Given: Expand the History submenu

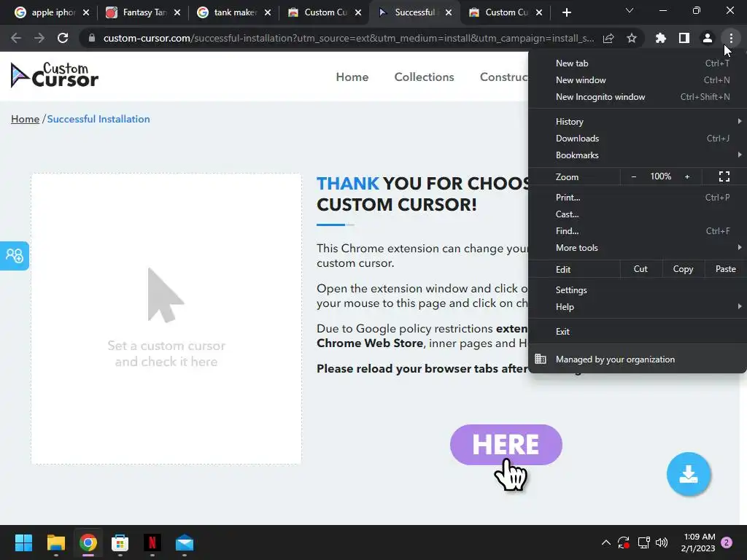Looking at the screenshot, I should point(638,122).
